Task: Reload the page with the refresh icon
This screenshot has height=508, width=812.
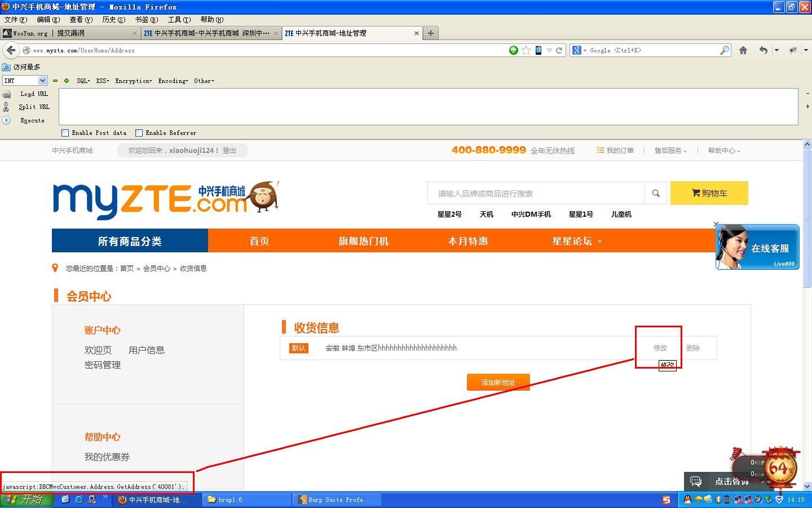Action: pyautogui.click(x=559, y=50)
